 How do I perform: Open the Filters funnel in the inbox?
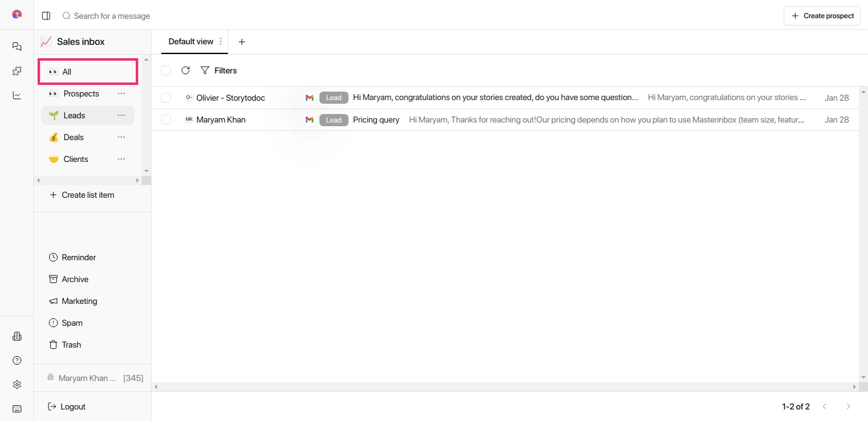coord(219,70)
